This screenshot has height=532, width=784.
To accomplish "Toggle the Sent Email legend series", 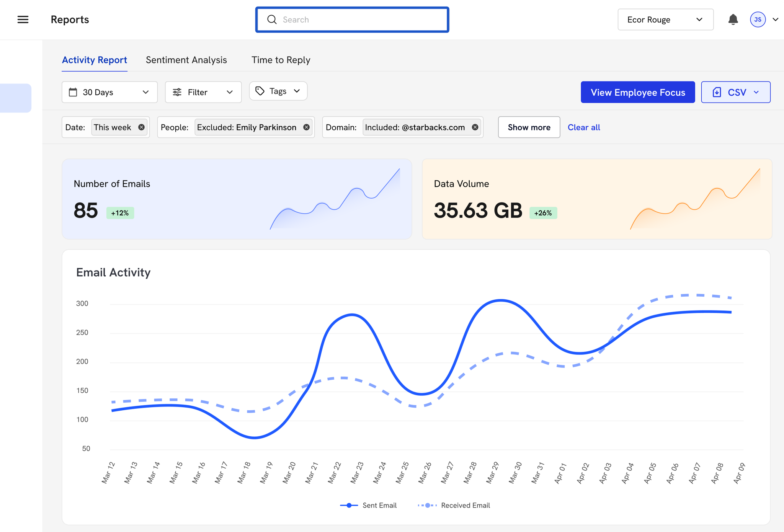I will [368, 505].
